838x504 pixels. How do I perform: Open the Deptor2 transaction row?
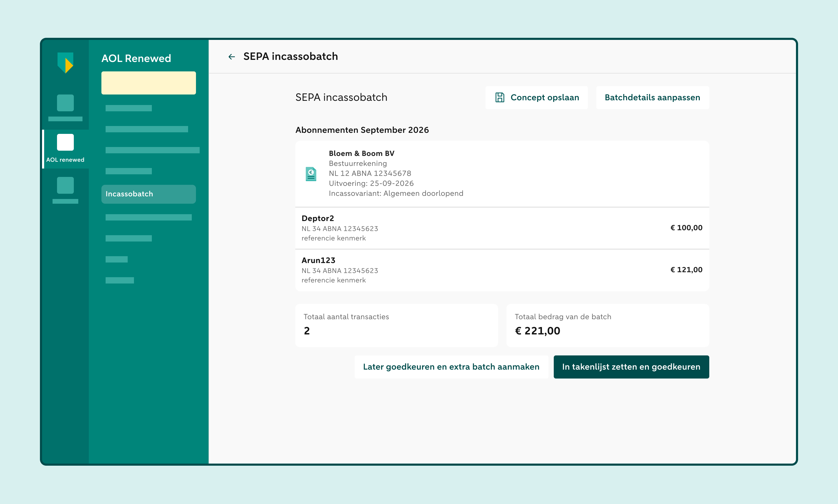[502, 228]
